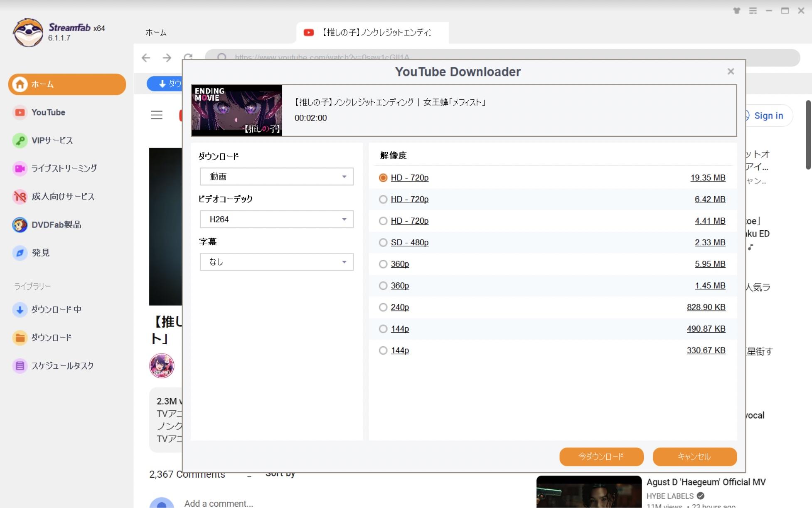Select the 240p radio button
The height and width of the screenshot is (508, 812).
383,307
